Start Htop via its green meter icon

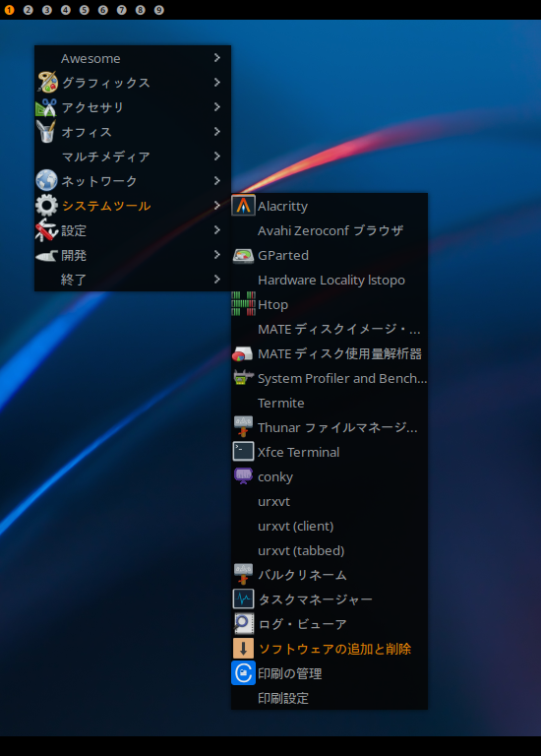[243, 304]
